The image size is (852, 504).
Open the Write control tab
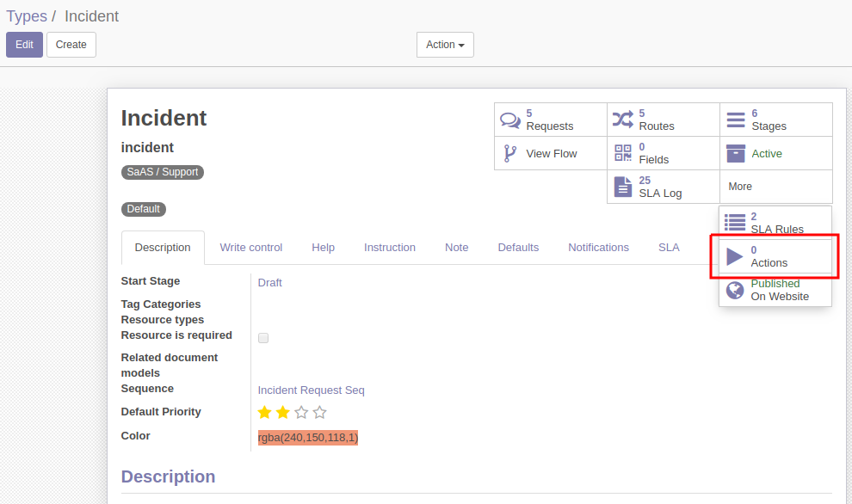coord(250,248)
